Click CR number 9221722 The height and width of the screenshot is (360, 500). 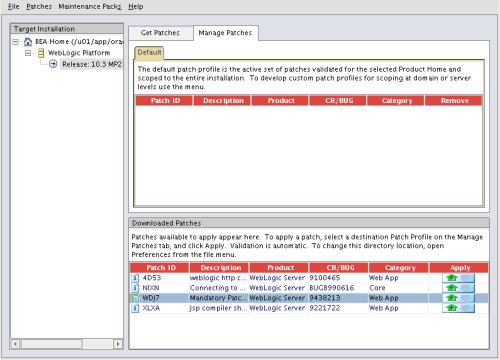pos(325,308)
